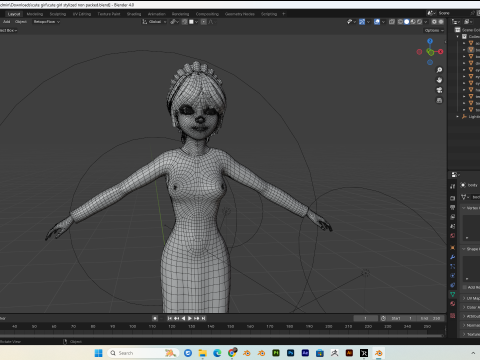Open the Object menu in viewport header
Viewport: 480px width, 360px height.
(21, 22)
